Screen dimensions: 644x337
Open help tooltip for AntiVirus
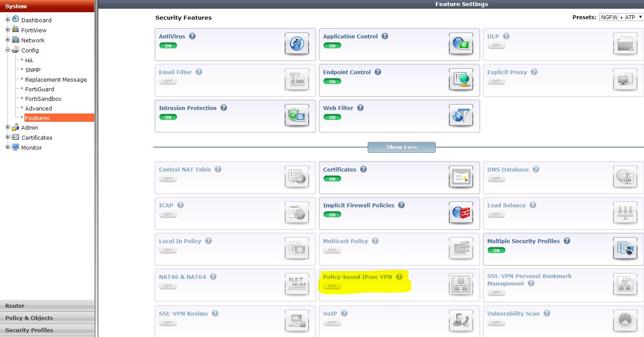pos(192,36)
